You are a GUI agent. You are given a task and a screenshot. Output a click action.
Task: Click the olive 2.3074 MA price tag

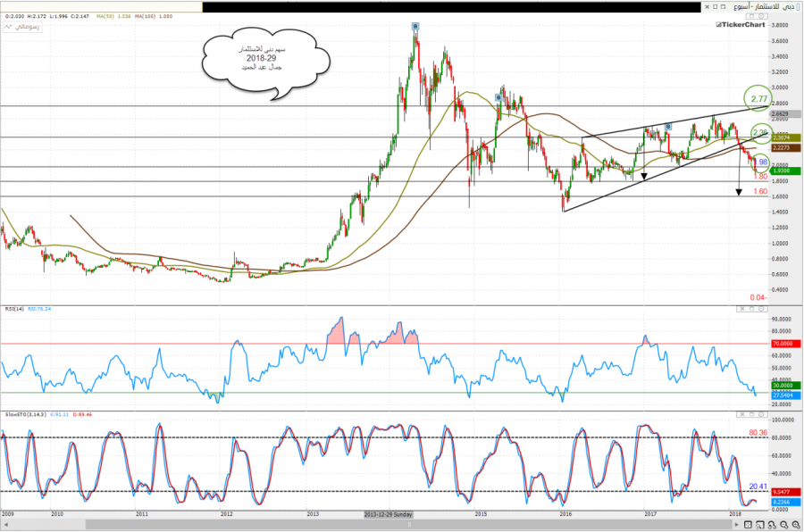coord(785,137)
